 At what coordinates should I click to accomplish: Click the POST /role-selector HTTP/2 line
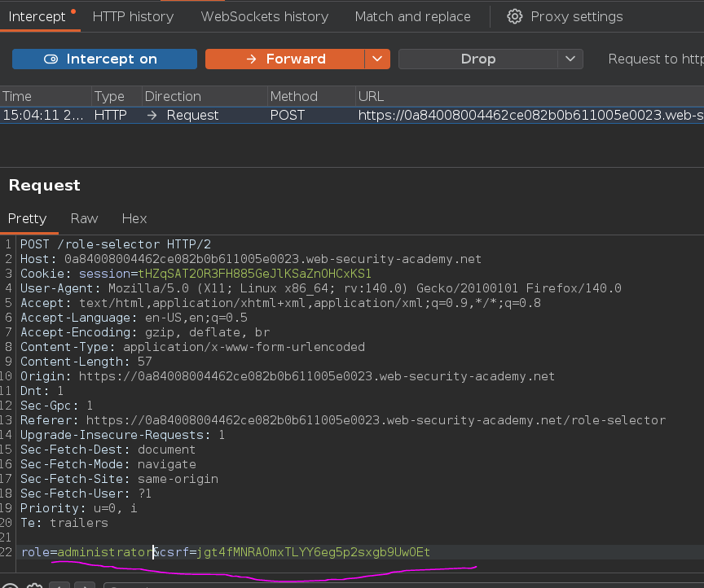click(116, 244)
